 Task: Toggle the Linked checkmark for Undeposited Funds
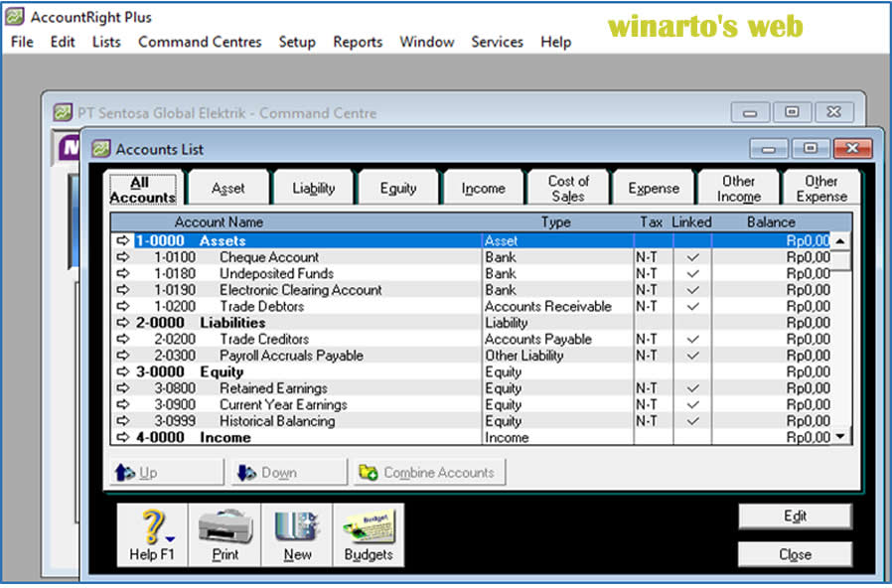[x=692, y=273]
